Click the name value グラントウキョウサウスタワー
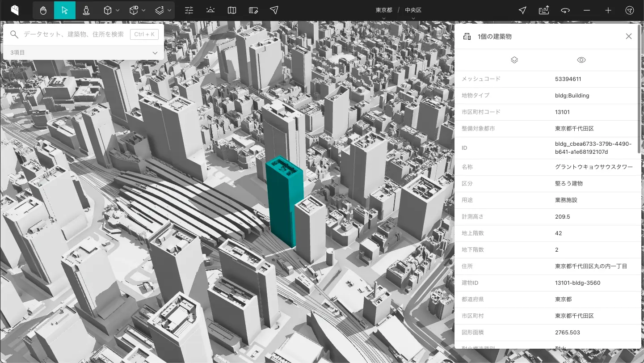Viewport: 644px width, 363px height. point(594,167)
